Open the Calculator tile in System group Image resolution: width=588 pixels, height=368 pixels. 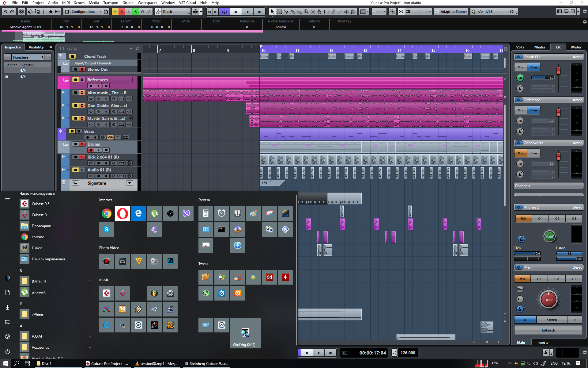pyautogui.click(x=205, y=213)
